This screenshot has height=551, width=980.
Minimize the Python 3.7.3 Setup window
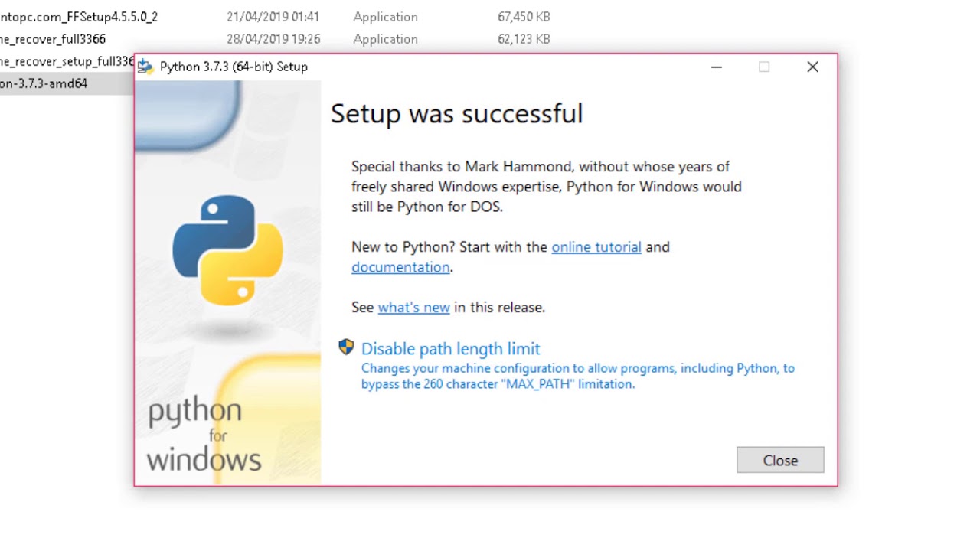(716, 67)
